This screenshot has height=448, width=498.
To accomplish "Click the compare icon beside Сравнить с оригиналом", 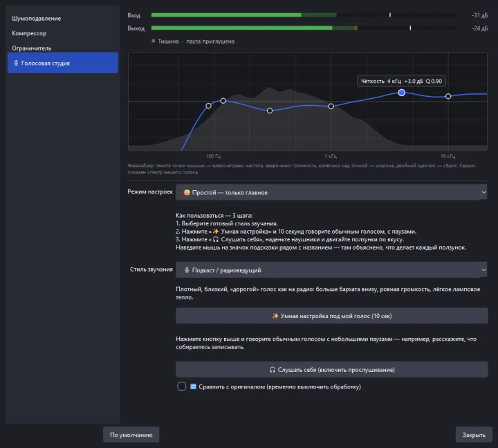I will point(193,386).
